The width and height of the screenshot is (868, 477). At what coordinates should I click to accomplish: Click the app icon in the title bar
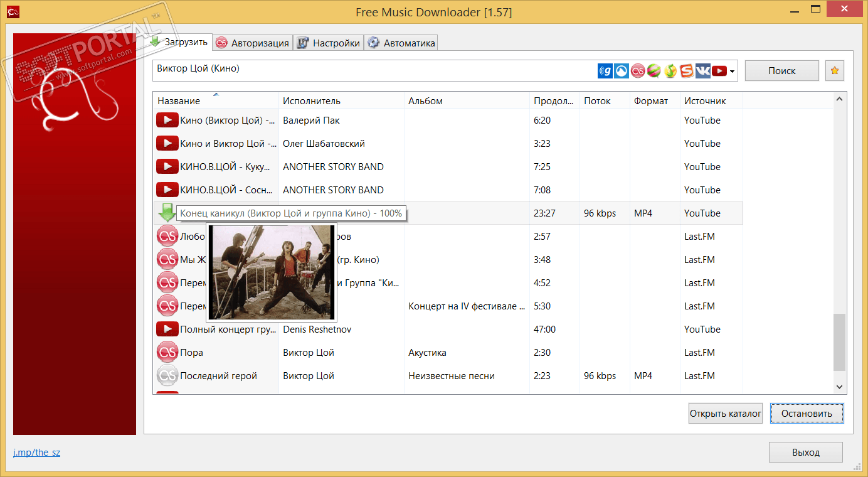pos(12,12)
